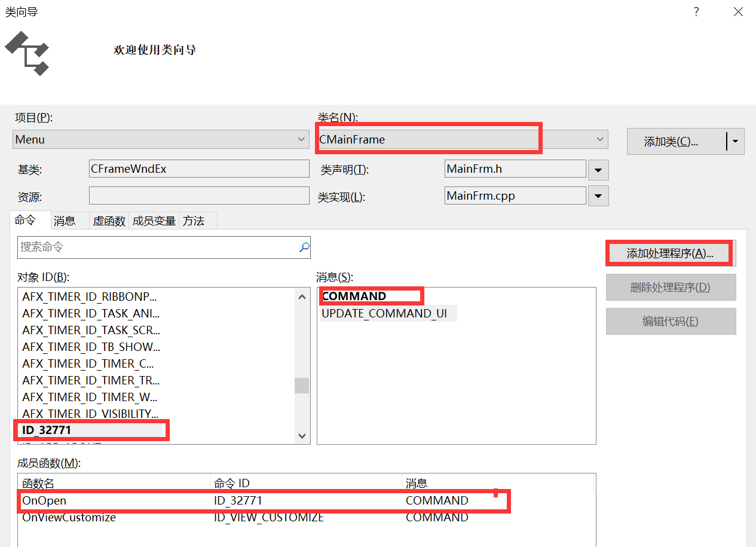Click the object ID list scrollbar thumb
Screen dimensions: 756x547
[302, 386]
